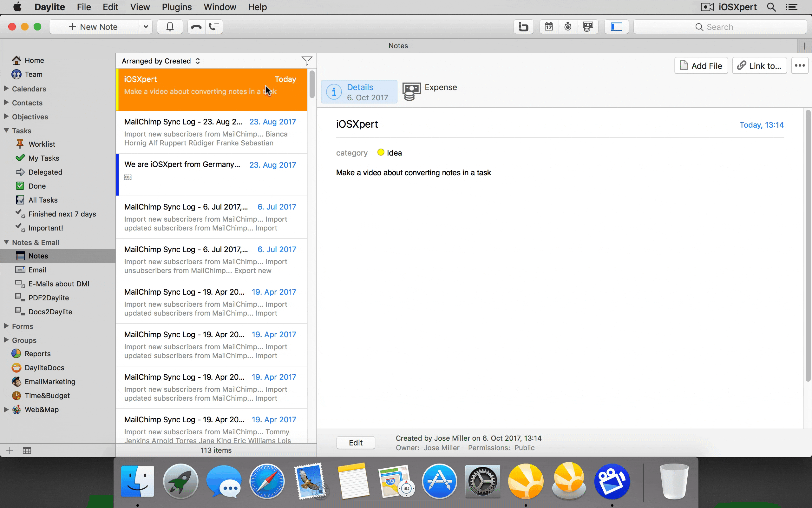Expand the Contacts section

(x=6, y=103)
